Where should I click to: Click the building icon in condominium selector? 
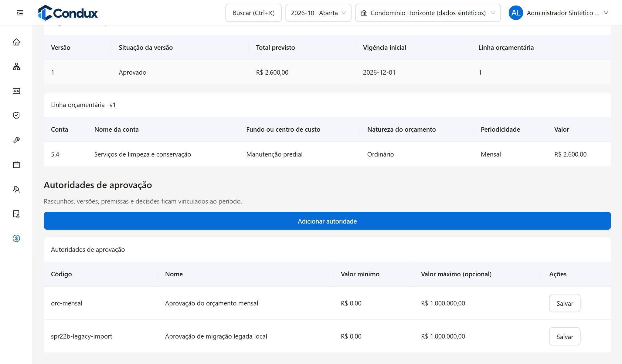364,13
